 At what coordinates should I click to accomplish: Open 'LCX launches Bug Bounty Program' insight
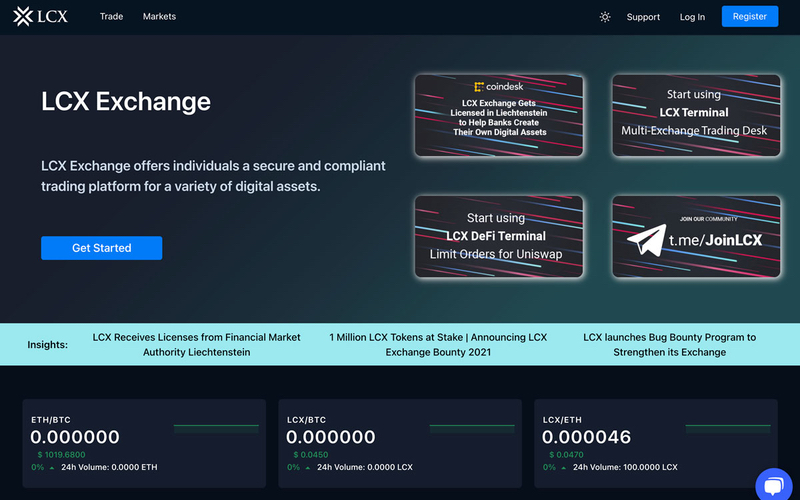[x=669, y=344]
